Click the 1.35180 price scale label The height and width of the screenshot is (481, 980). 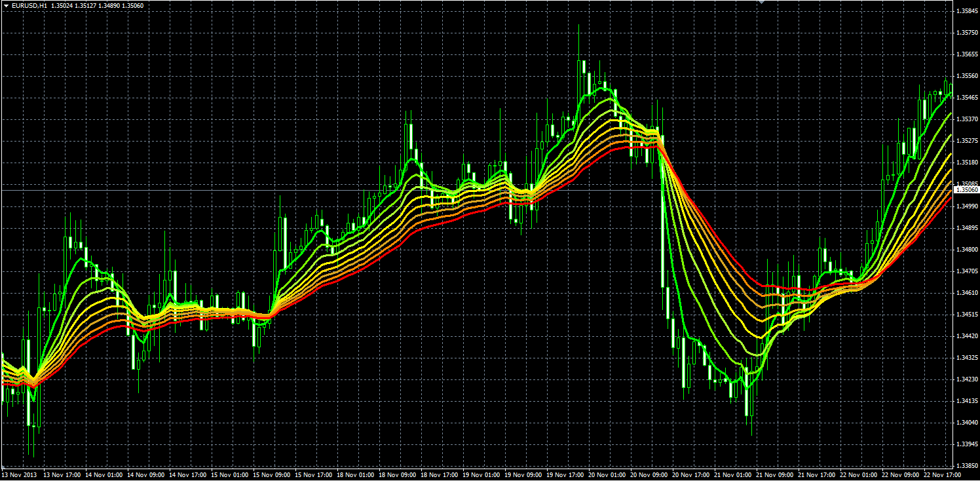(x=967, y=163)
